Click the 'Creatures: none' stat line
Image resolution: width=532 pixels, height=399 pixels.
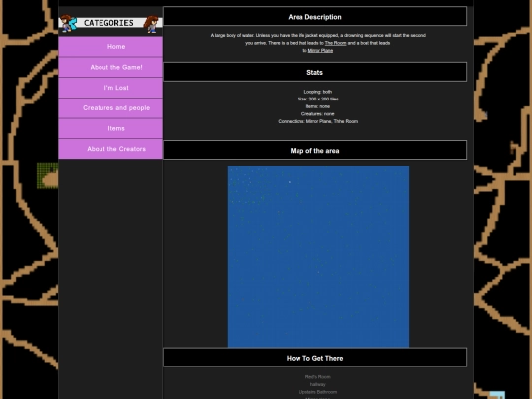point(318,114)
